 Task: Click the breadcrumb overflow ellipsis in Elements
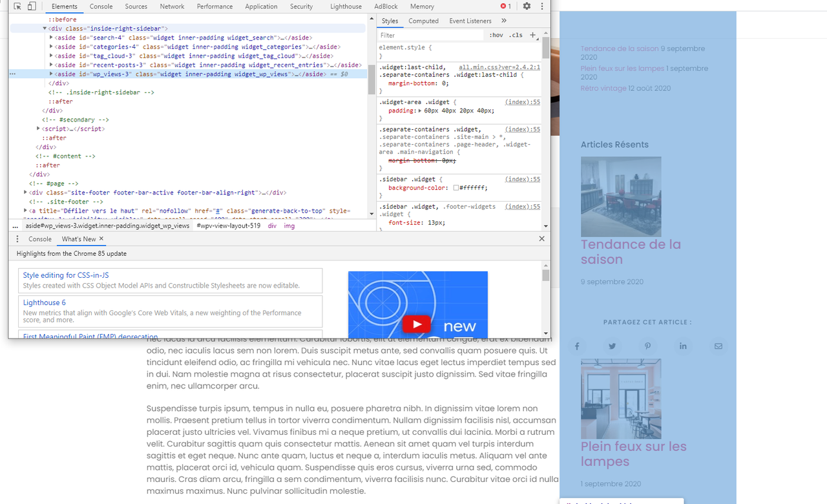coord(15,226)
